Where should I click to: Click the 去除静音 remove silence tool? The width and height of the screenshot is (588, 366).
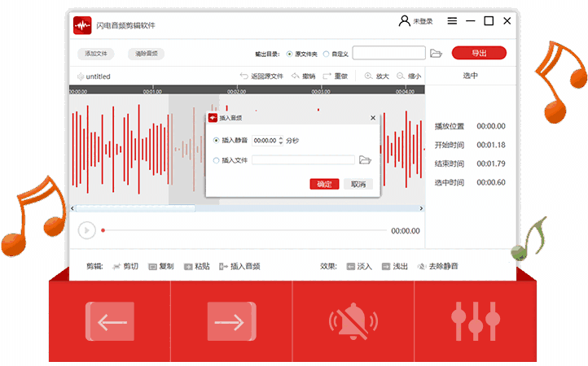point(438,266)
